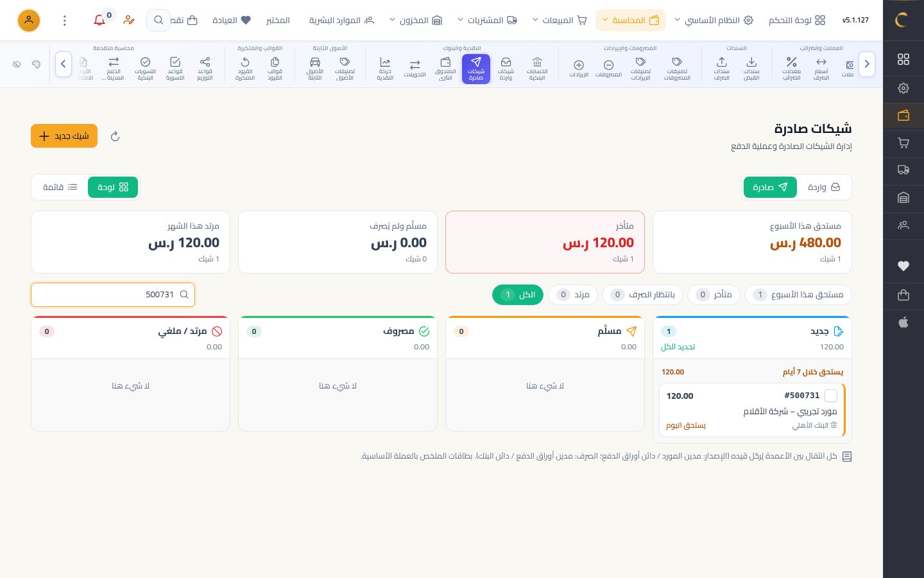This screenshot has height=578, width=924.
Task: Open the notifications bell
Action: (99, 21)
